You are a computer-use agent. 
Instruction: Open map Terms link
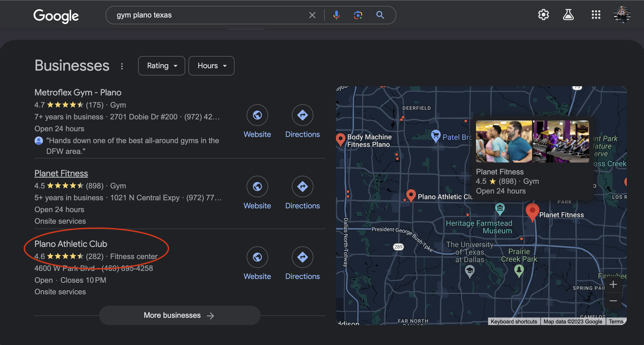coord(616,321)
